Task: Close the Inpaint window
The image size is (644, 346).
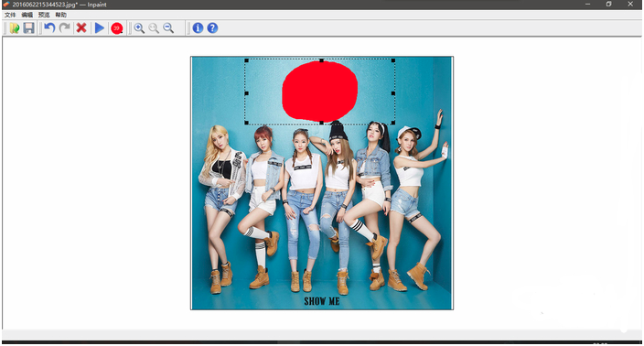Action: click(630, 4)
